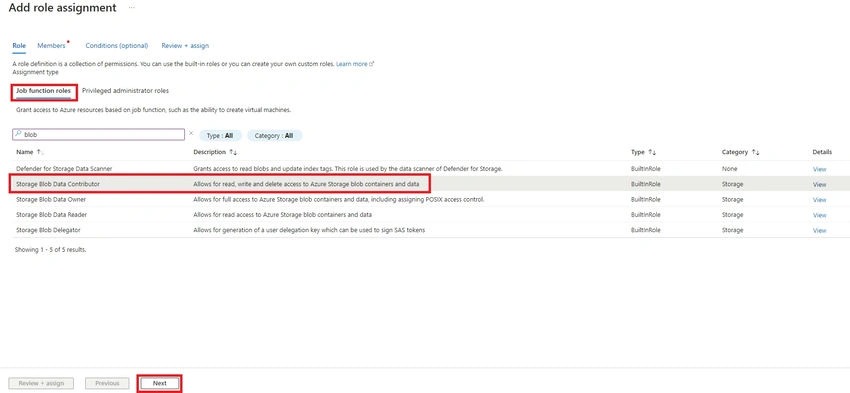Click the Previous button

click(x=107, y=383)
